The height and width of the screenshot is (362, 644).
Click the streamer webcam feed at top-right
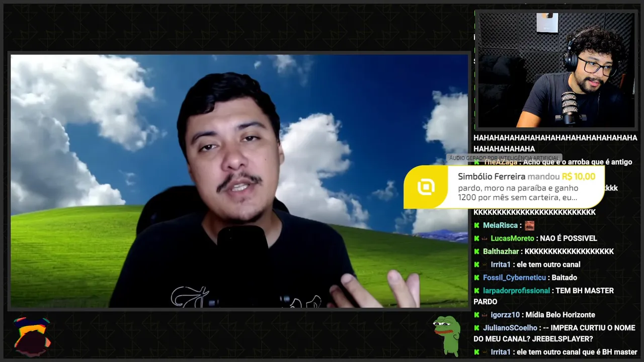click(x=556, y=69)
